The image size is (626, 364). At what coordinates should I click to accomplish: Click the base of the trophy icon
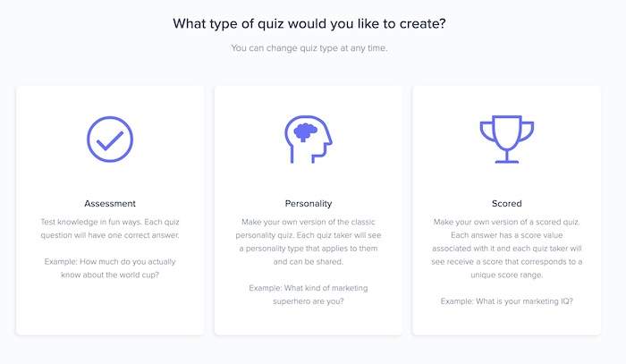click(x=507, y=161)
